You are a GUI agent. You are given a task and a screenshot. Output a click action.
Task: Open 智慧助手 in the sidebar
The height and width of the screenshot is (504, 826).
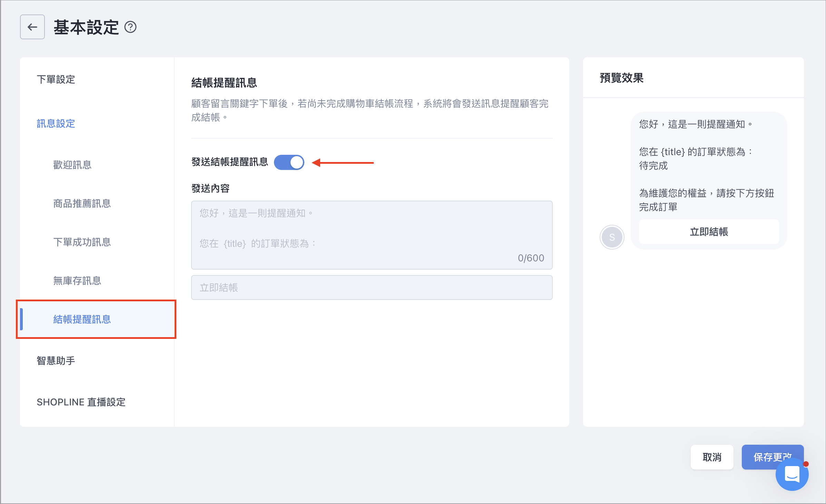56,361
